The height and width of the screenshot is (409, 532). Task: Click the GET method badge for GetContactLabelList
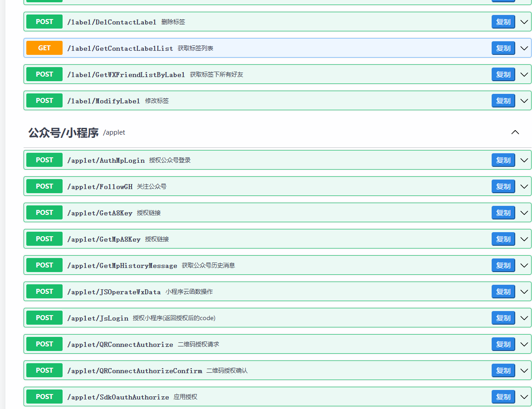44,48
